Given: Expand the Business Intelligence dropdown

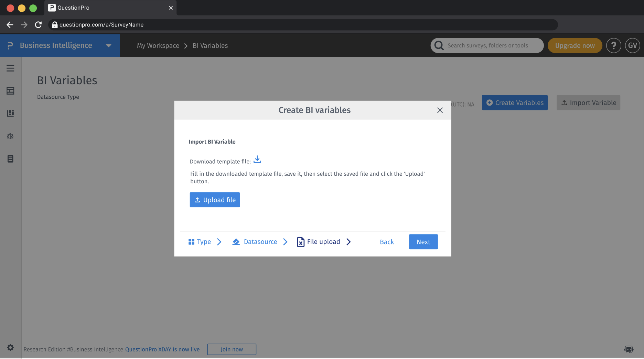Looking at the screenshot, I should coord(108,45).
